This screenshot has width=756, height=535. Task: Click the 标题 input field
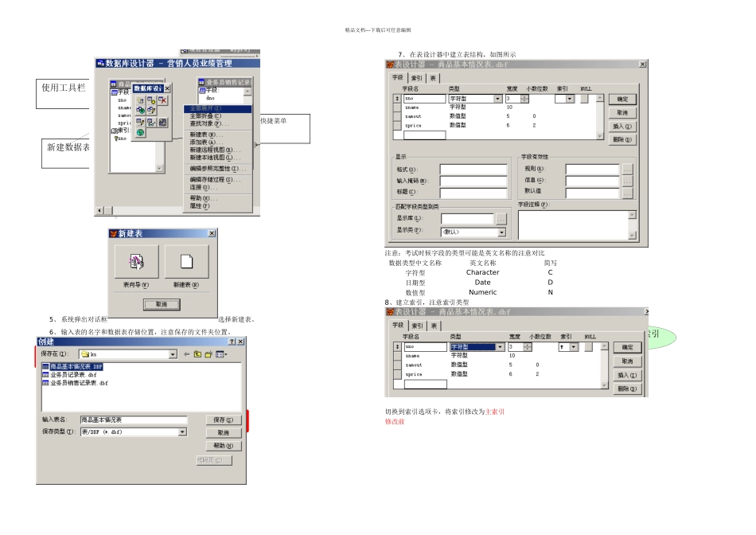pos(473,193)
